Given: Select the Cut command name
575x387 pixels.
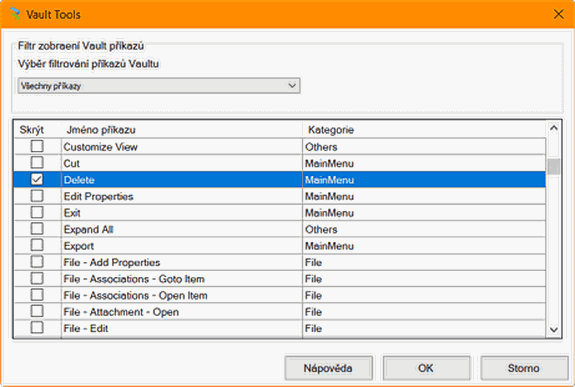Looking at the screenshot, I should click(72, 163).
